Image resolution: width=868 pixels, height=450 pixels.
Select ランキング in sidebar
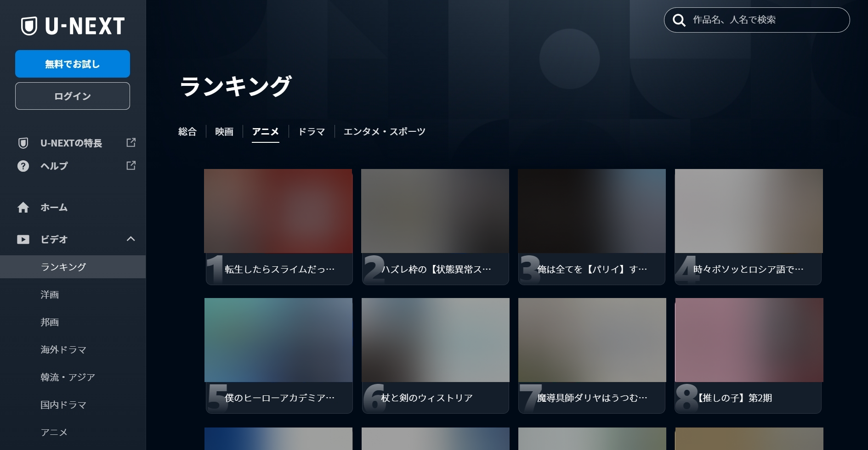pos(73,267)
